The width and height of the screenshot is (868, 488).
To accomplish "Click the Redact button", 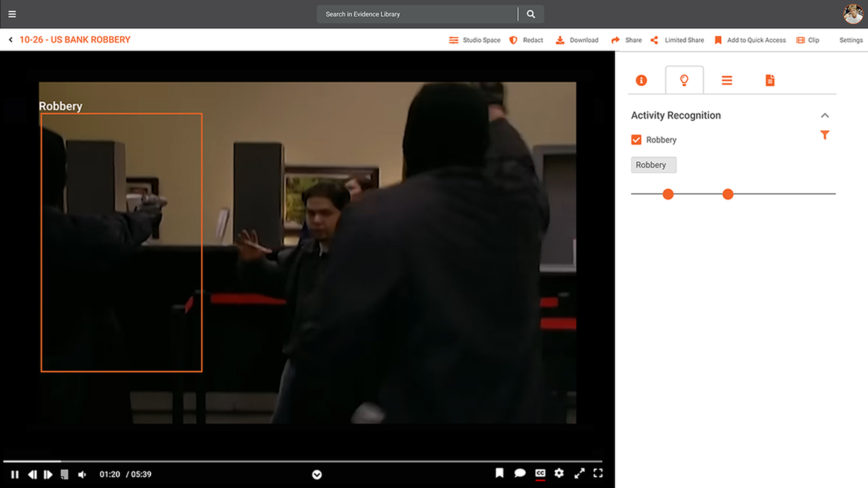I will click(527, 40).
